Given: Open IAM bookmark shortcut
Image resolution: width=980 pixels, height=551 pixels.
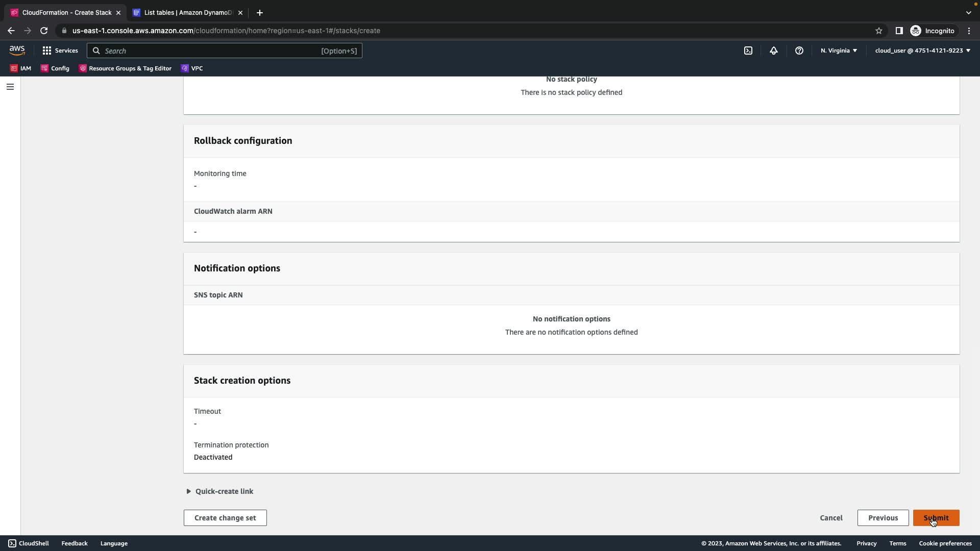Looking at the screenshot, I should coord(21,68).
